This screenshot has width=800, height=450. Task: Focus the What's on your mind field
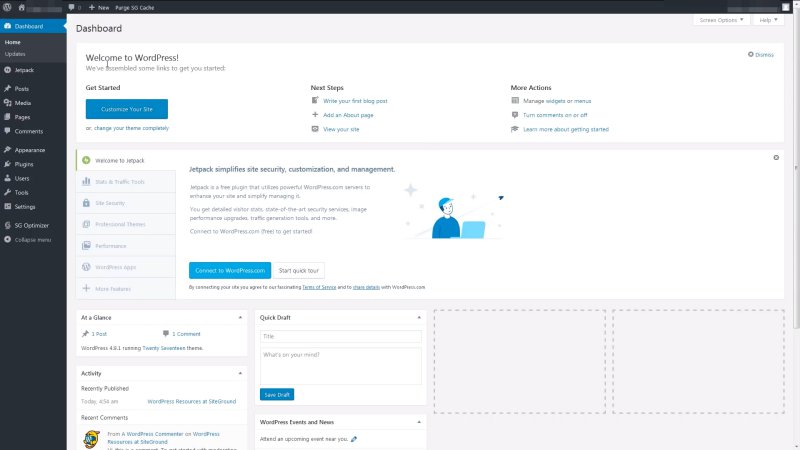click(x=341, y=366)
